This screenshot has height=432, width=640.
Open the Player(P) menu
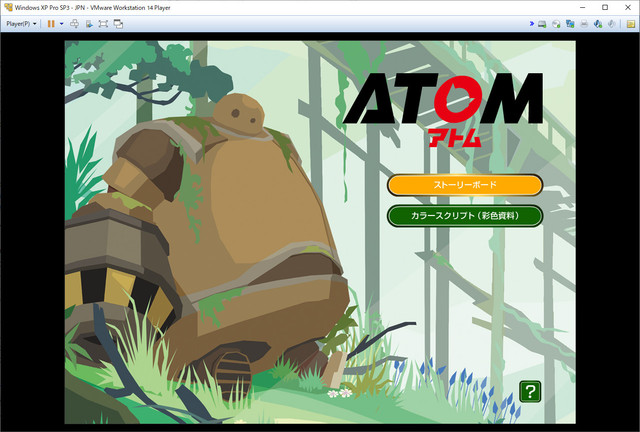[x=21, y=24]
